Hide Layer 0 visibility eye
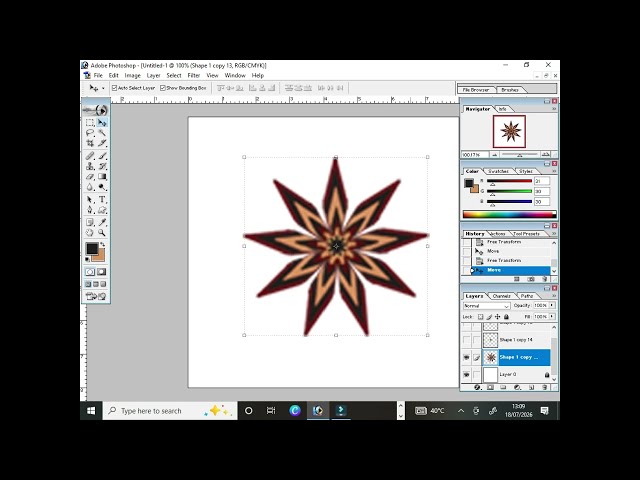The image size is (640, 480). pos(466,375)
